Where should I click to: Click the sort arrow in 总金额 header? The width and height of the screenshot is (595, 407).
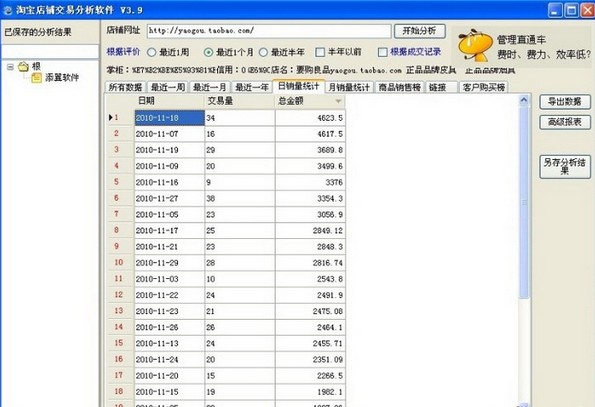pyautogui.click(x=338, y=101)
